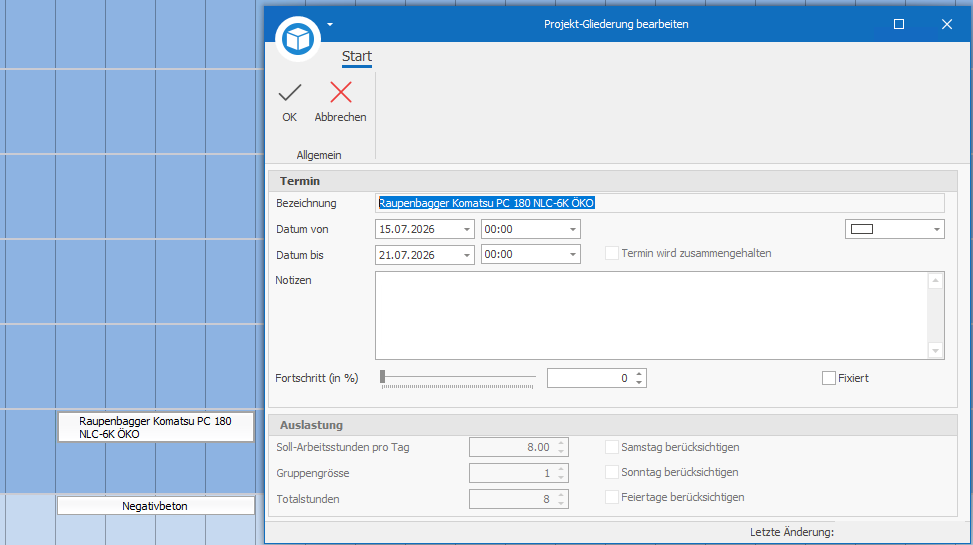Toggle Termin wird zusammengehalten checkbox
Screen dimensions: 973x545
click(612, 253)
